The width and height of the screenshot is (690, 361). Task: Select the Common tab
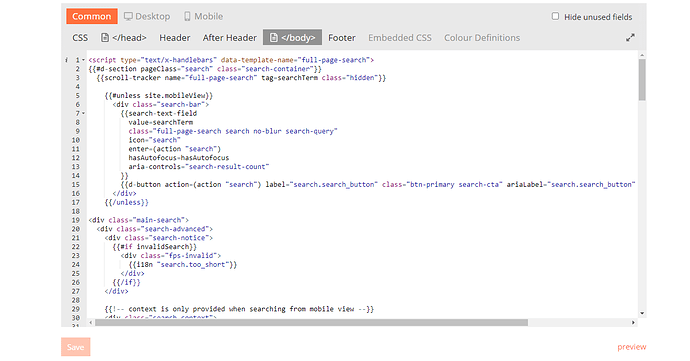click(x=92, y=16)
